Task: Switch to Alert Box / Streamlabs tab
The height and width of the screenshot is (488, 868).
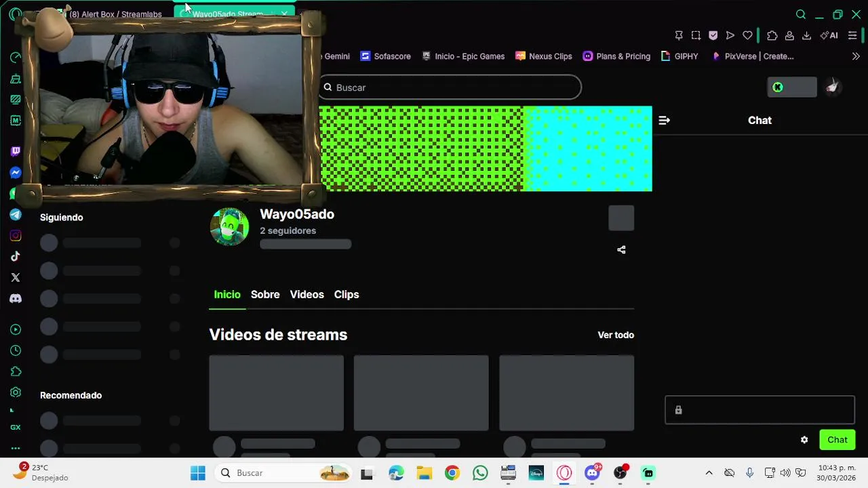Action: click(x=115, y=14)
